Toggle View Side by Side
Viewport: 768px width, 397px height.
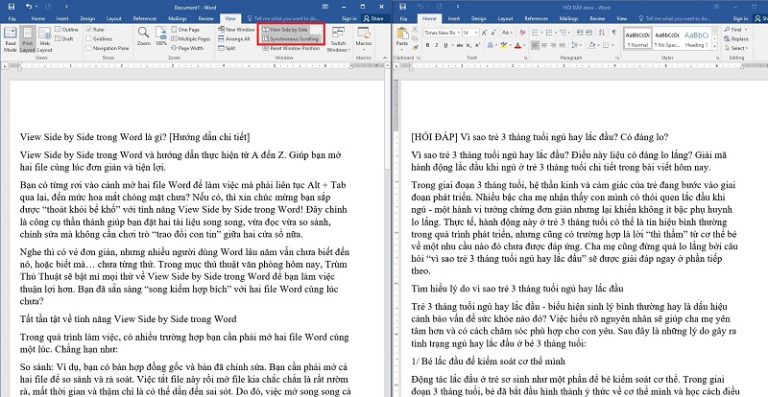(286, 30)
